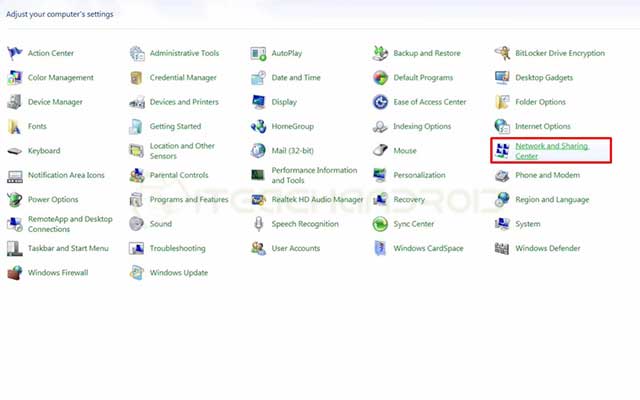Click the Desktop Gadgets icon
Screen dimensions: 640x400
coord(502,78)
